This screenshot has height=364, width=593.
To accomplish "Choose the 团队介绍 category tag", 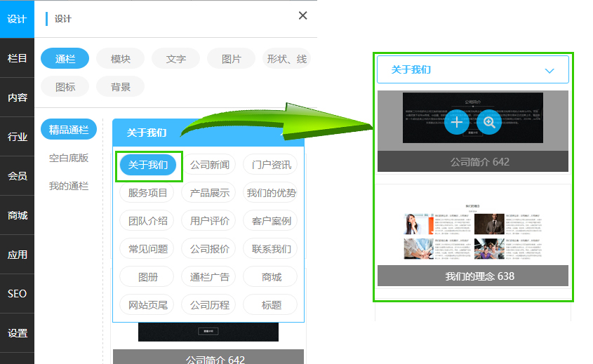I will pos(147,221).
